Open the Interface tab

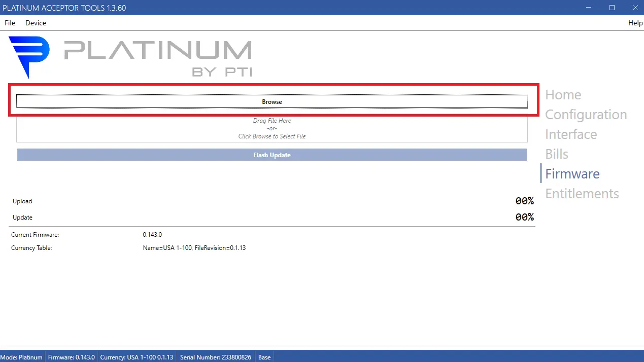tap(571, 134)
